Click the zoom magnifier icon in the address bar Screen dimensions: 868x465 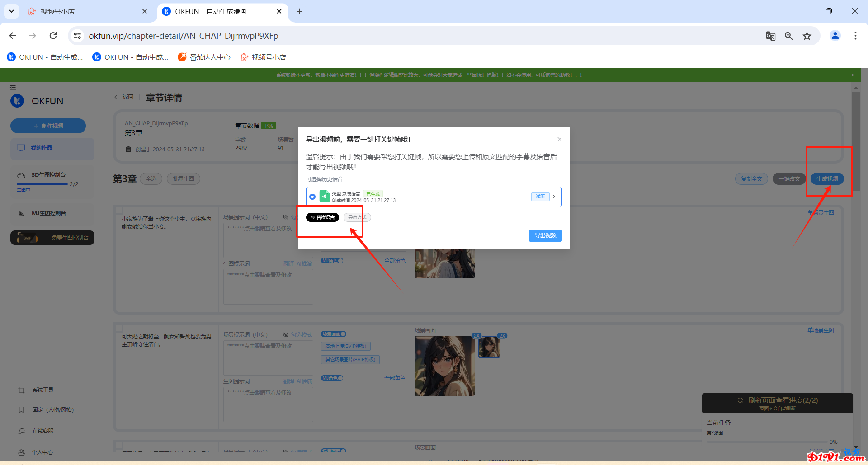pos(789,36)
